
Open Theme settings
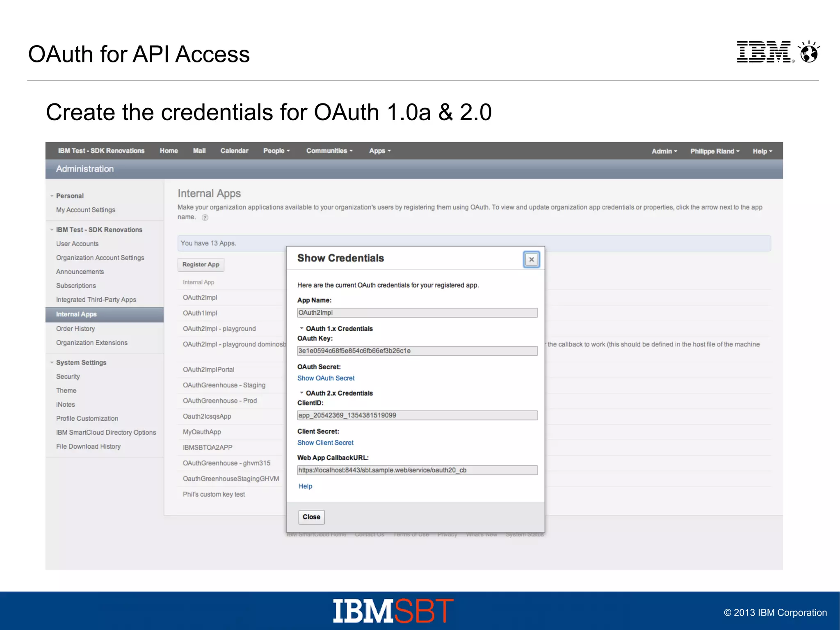tap(66, 390)
